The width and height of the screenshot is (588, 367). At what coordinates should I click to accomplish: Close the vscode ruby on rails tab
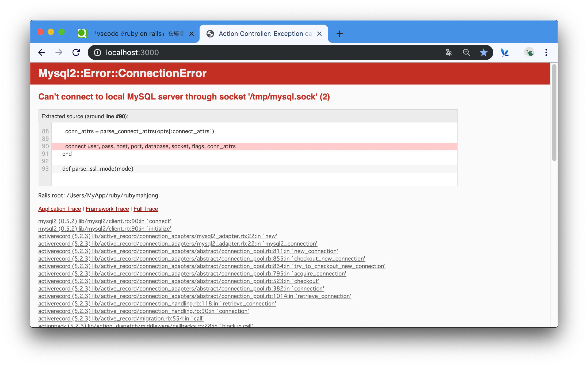coord(192,34)
